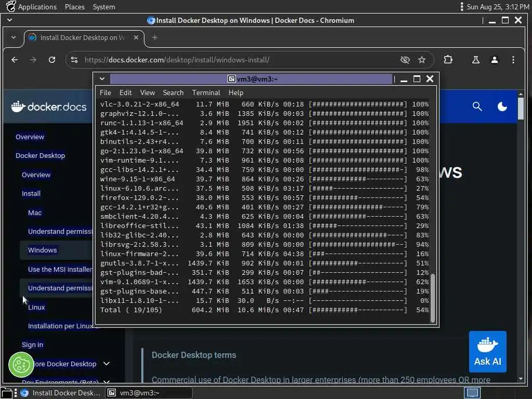Select Windows in the sidebar

coord(43,250)
